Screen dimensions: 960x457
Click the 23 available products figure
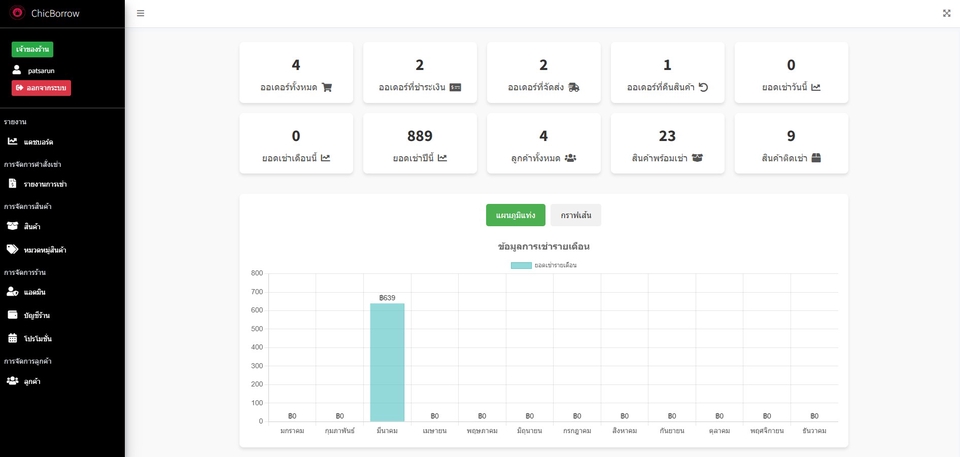pos(667,136)
